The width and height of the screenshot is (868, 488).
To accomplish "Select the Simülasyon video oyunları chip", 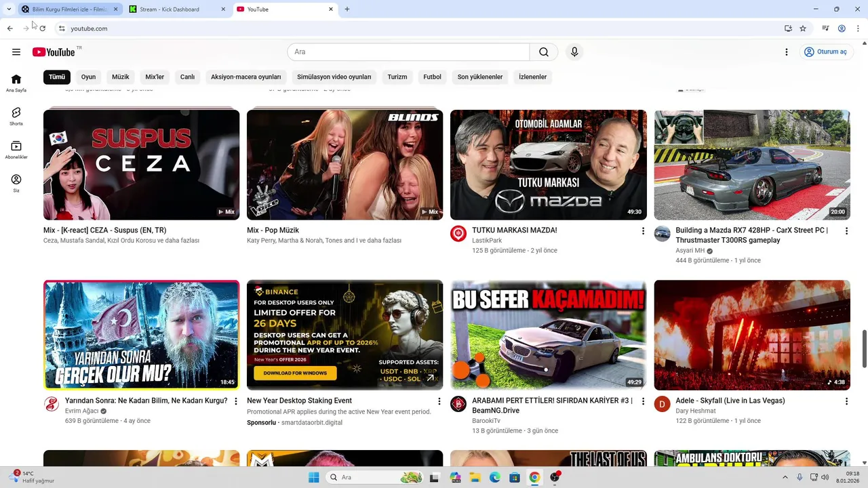I will click(334, 77).
